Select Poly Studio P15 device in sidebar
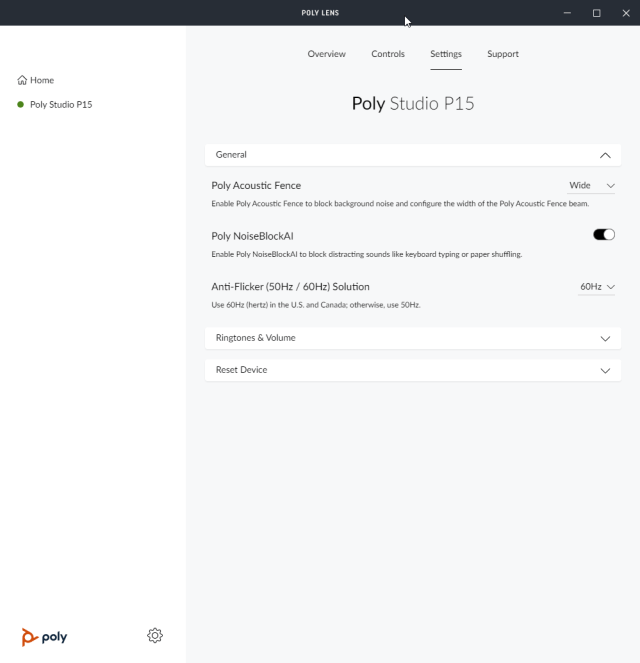Image resolution: width=640 pixels, height=663 pixels. point(61,104)
